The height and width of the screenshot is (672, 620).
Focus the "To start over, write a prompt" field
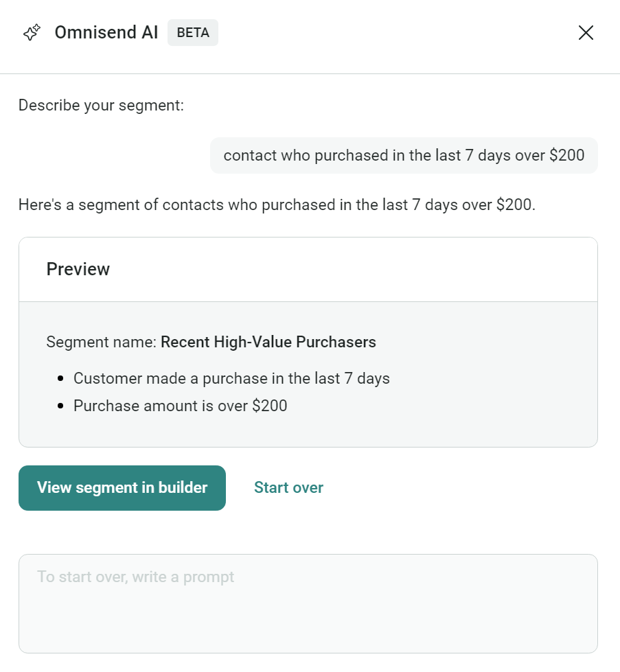pyautogui.click(x=308, y=603)
